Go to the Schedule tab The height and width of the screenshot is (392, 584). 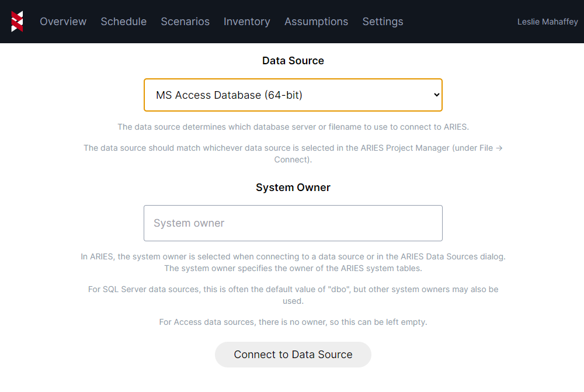(x=123, y=22)
